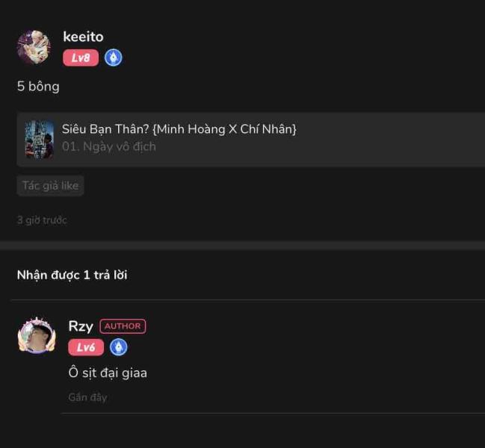Click the AUTHOR tag beside Rzy
This screenshot has height=448, width=485.
click(x=123, y=326)
